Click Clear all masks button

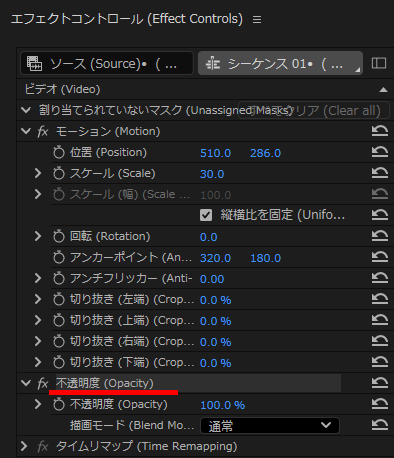[x=314, y=110]
